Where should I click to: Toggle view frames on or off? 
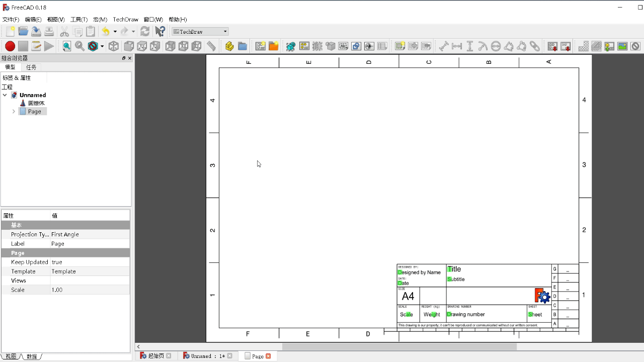[635, 46]
